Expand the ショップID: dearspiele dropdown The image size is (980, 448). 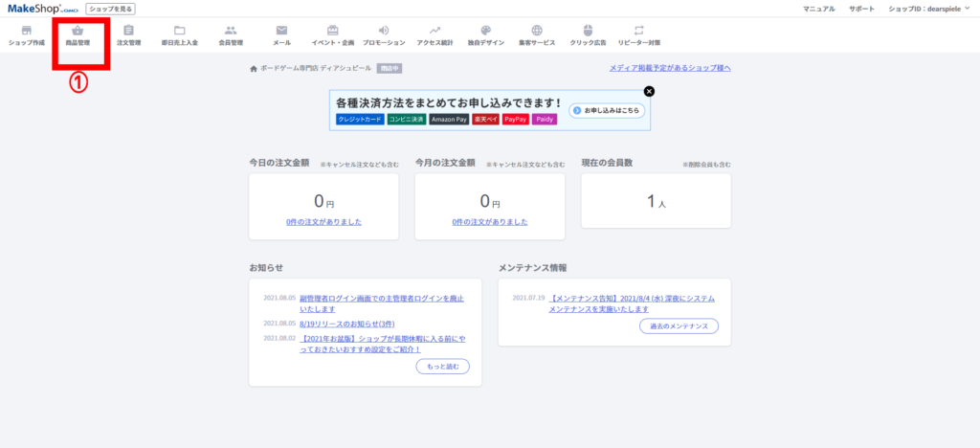(x=929, y=9)
